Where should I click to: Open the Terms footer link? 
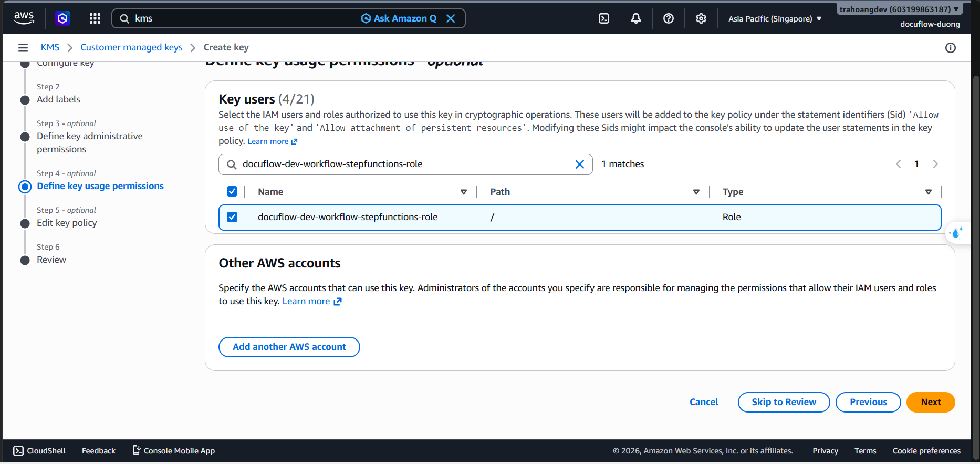tap(865, 451)
